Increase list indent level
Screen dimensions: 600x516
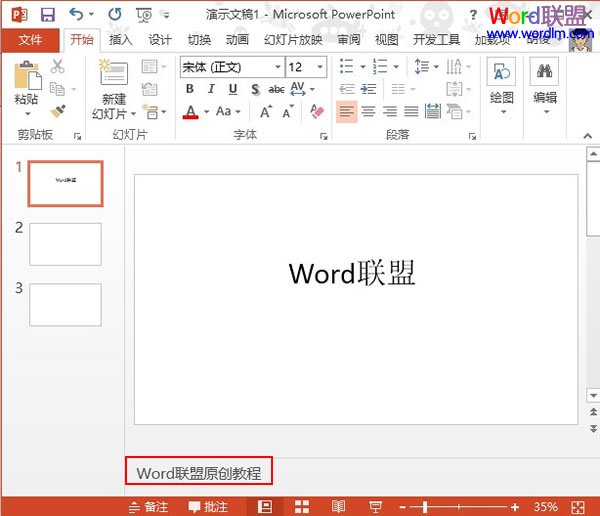pos(368,89)
